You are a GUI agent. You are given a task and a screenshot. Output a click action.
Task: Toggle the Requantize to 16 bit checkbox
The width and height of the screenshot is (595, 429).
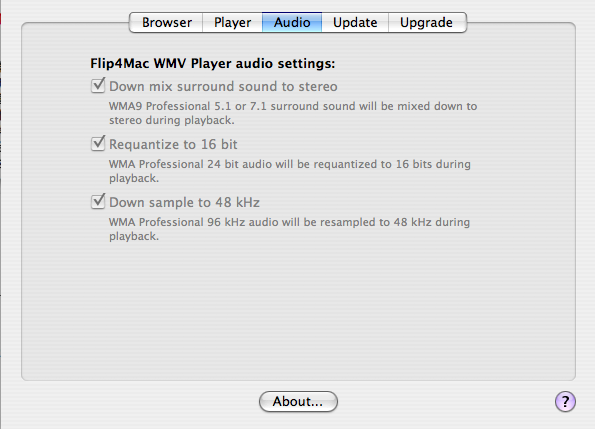98,144
